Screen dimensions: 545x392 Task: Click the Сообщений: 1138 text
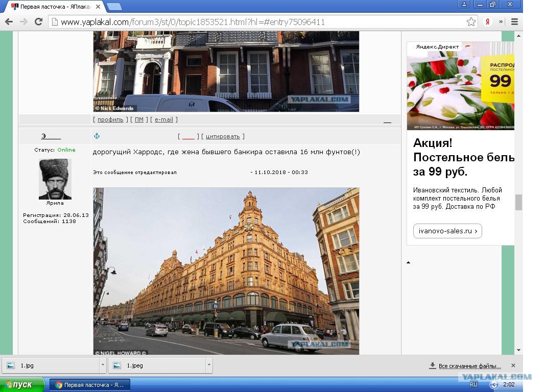(50, 221)
